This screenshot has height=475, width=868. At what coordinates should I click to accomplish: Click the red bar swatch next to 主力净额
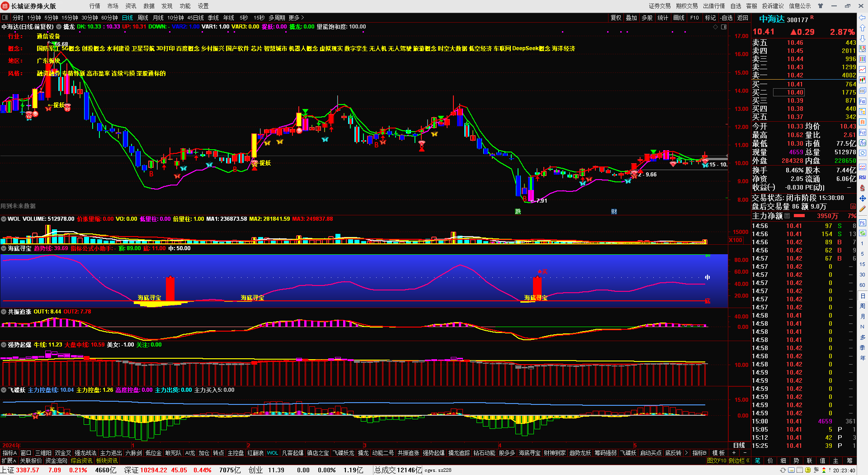799,216
